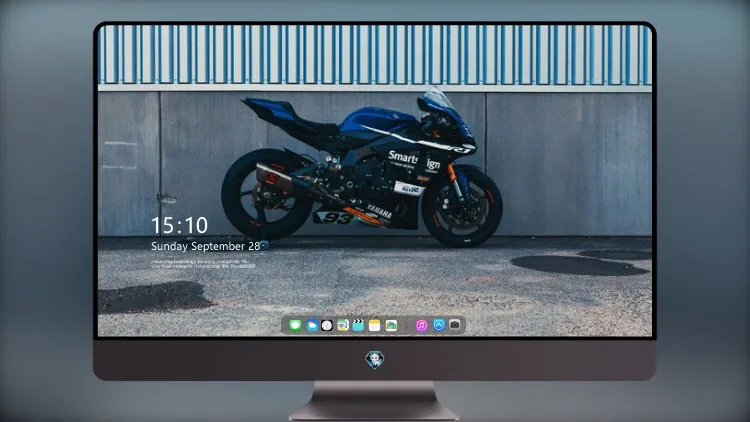Click the small icon after the date
The width and height of the screenshot is (750, 422).
(265, 246)
